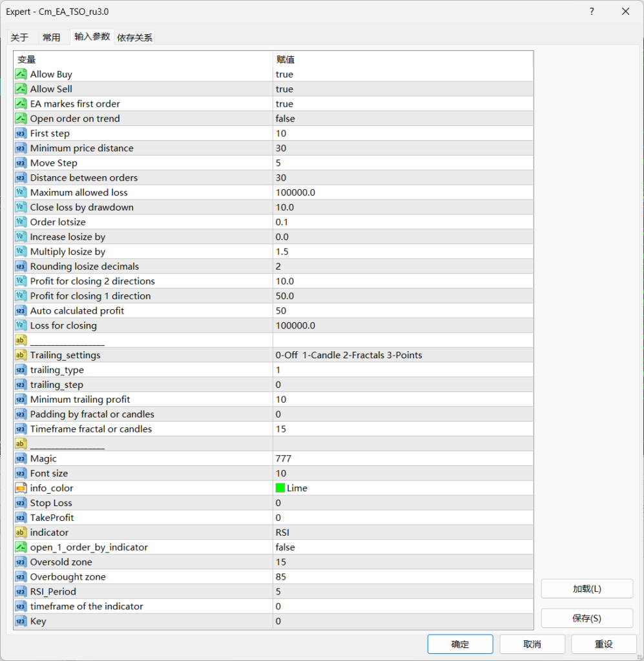The image size is (644, 661).
Task: Toggle open_1_order_by_indicator false value
Action: (x=285, y=547)
